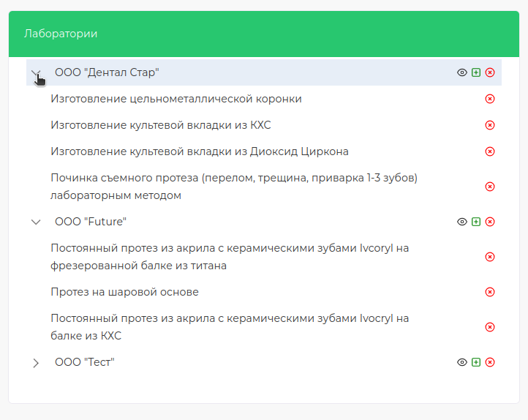Select the ООО "Тест" row name

point(85,362)
